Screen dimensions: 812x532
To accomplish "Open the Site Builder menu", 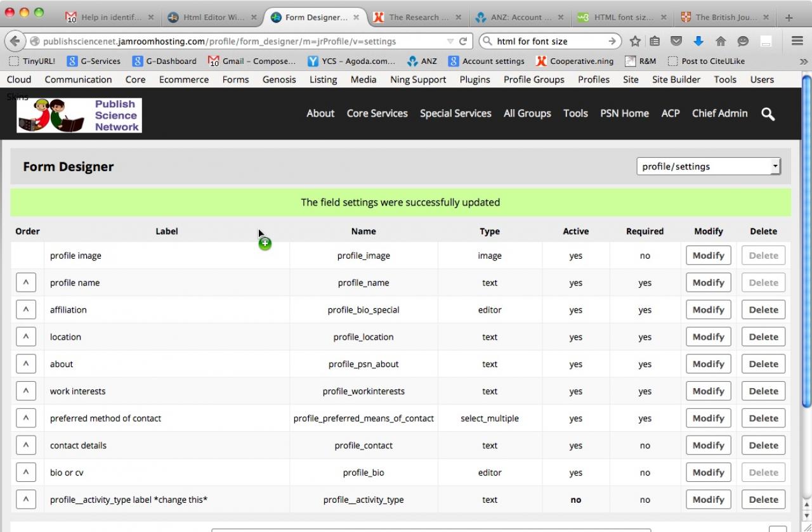I will 676,79.
